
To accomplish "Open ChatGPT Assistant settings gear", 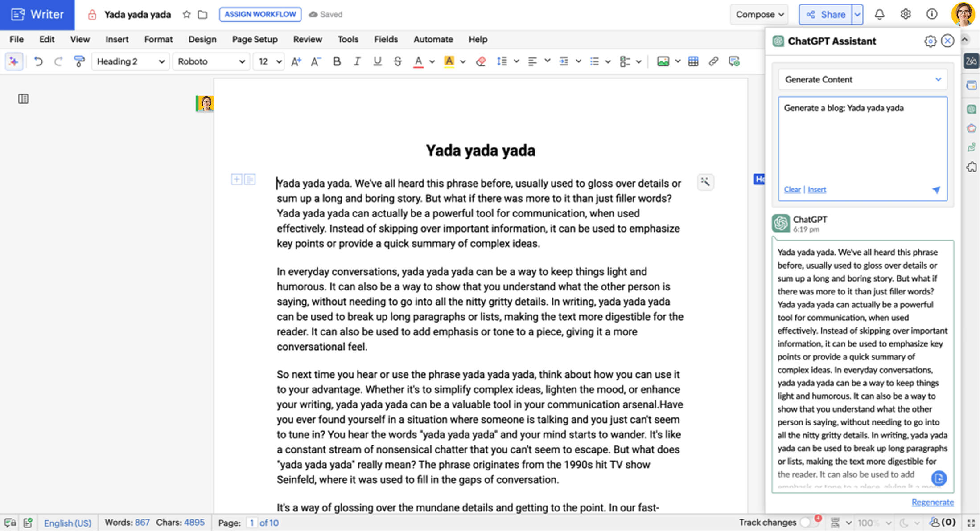I will tap(930, 41).
